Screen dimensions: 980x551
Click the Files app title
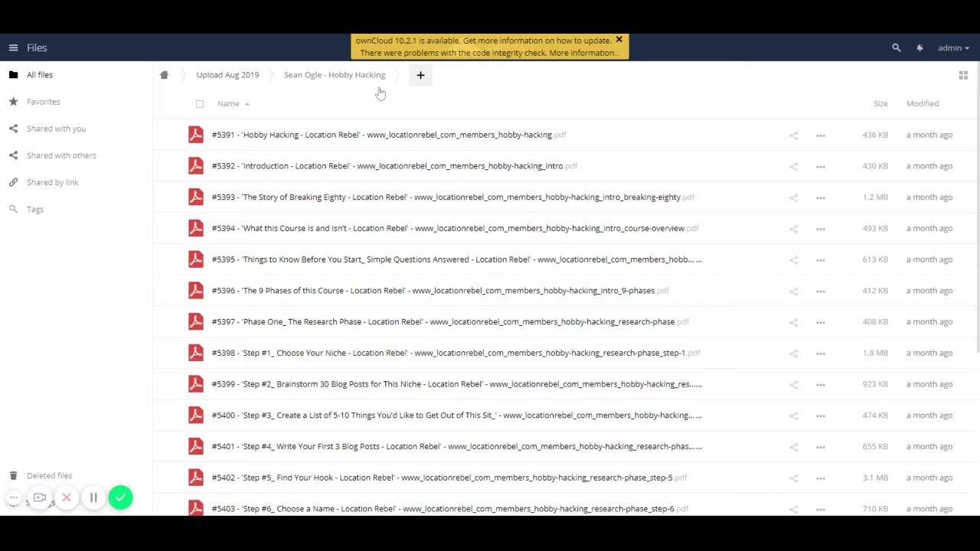[37, 47]
